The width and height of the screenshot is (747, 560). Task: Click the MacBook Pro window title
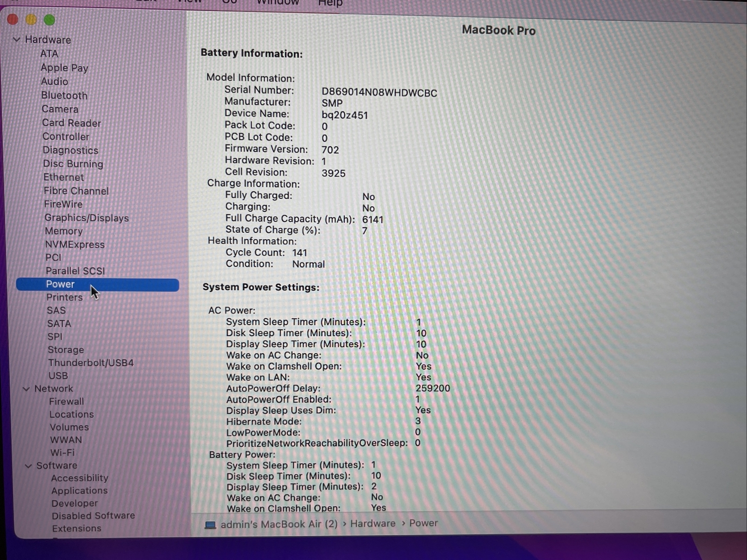pyautogui.click(x=499, y=30)
